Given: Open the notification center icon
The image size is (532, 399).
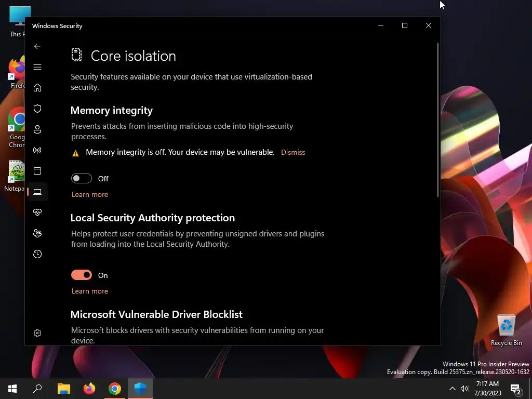Looking at the screenshot, I should click(x=515, y=389).
